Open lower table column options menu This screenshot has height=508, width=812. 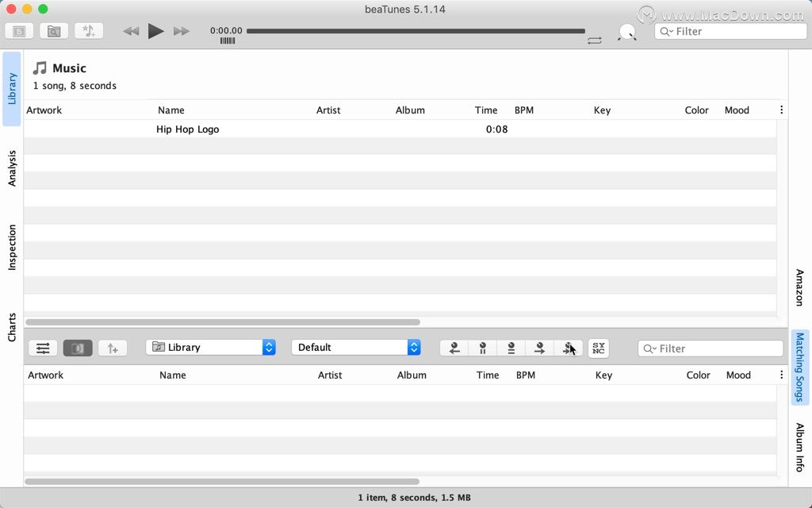pyautogui.click(x=781, y=375)
